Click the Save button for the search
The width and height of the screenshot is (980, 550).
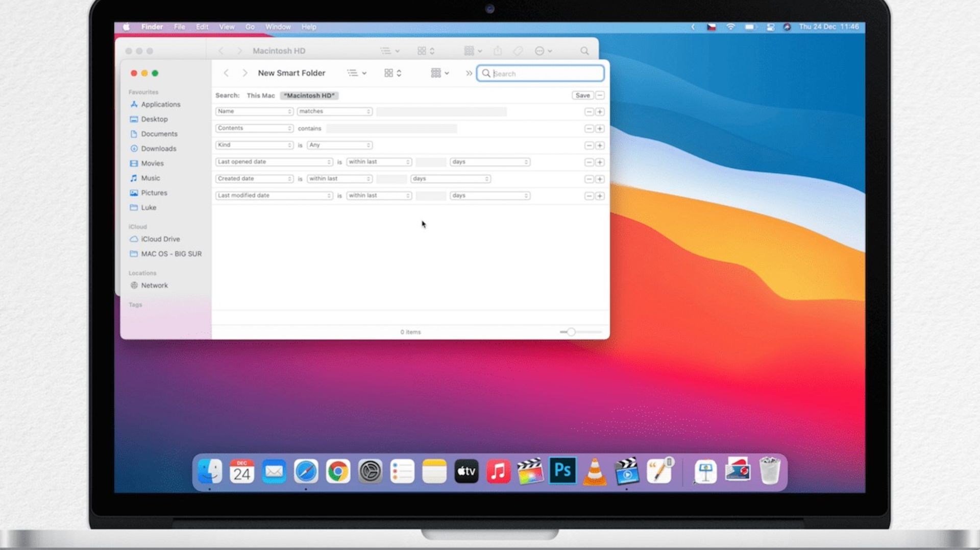tap(582, 95)
